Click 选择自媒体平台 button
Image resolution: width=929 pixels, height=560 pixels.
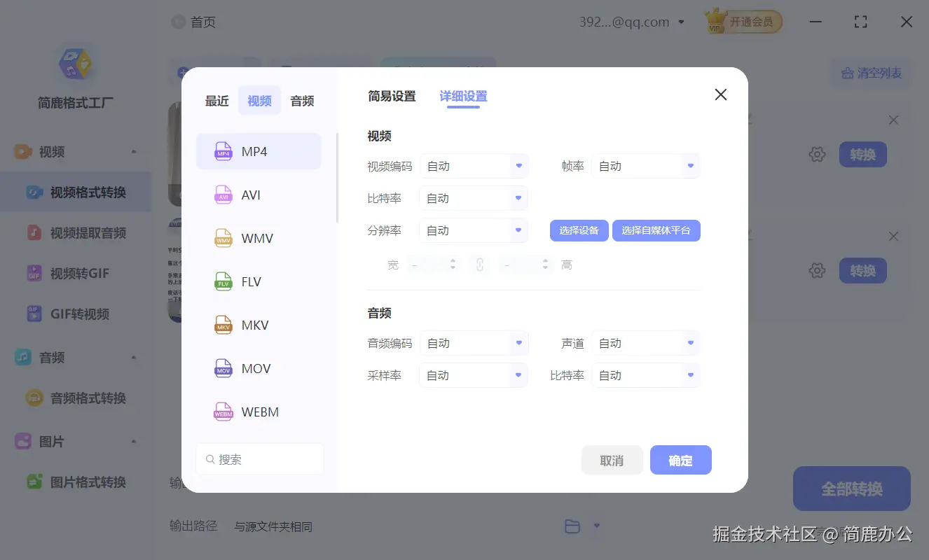(x=656, y=230)
